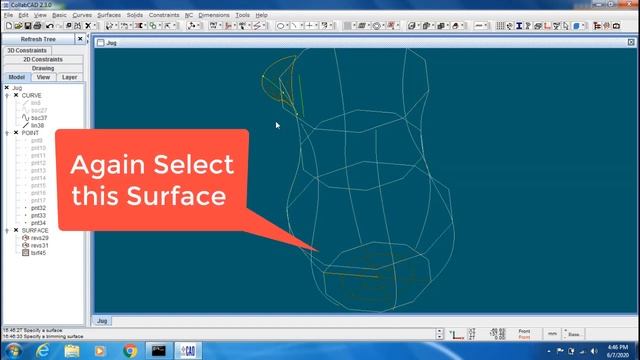The image size is (640, 360).
Task: Select the revs29 surface item
Action: [35, 238]
